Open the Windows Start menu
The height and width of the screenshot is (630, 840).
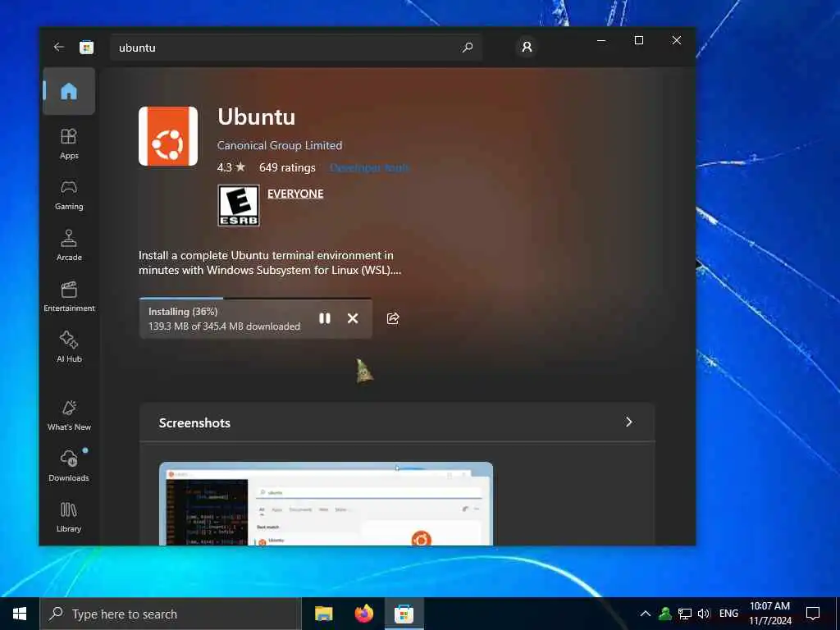click(x=20, y=614)
